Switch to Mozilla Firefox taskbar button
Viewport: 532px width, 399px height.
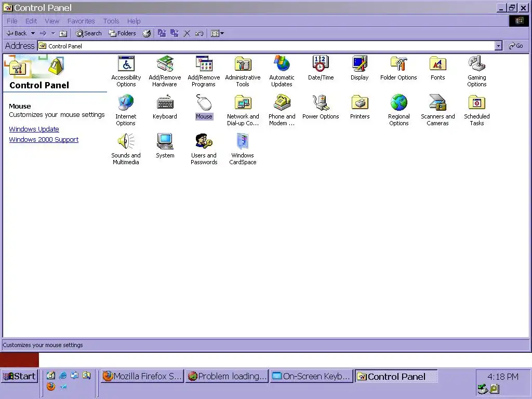click(x=142, y=376)
